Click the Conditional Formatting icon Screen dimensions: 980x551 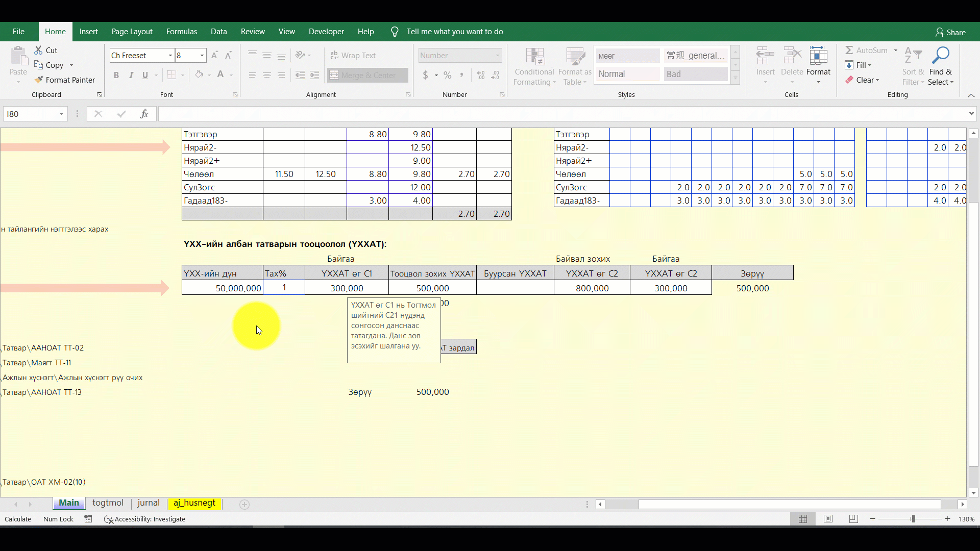click(534, 56)
